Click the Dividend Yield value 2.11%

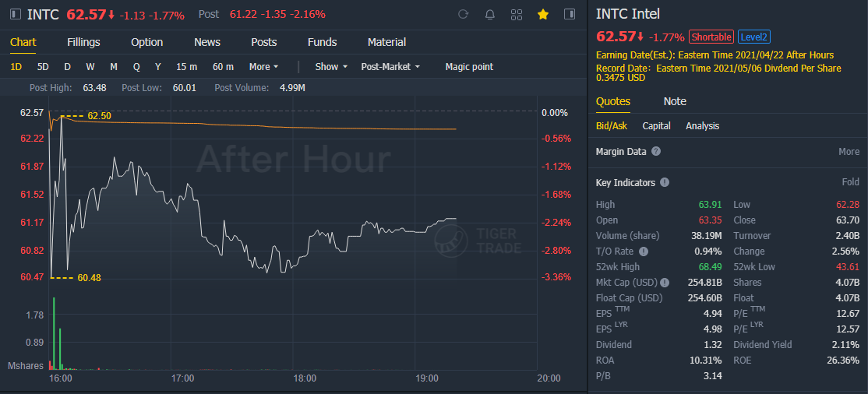[846, 345]
